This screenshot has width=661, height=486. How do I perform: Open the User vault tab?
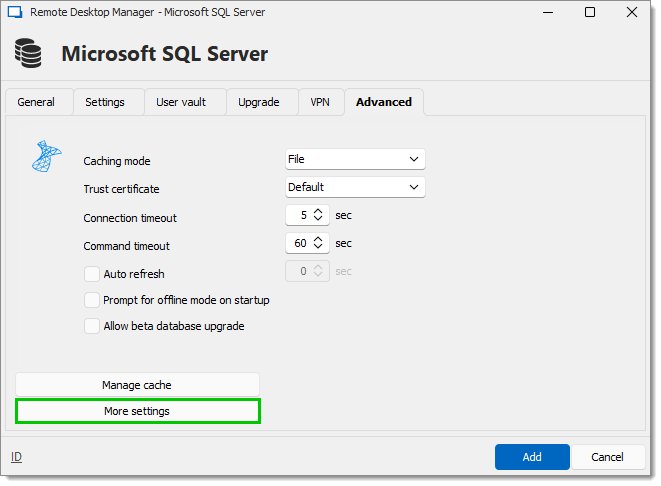(181, 102)
